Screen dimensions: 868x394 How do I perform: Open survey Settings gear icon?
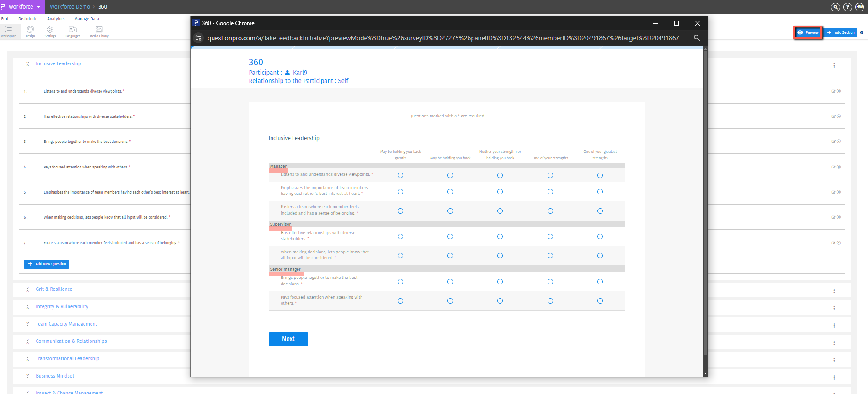coord(50,31)
